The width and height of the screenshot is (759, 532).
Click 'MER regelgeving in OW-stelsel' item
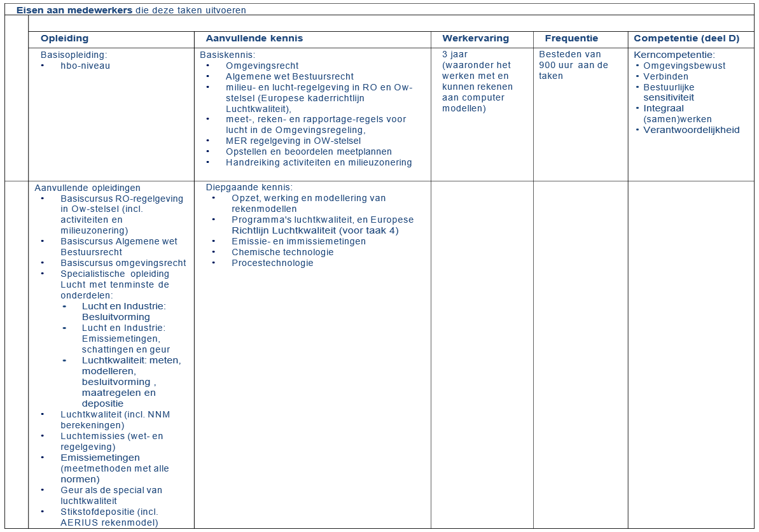pos(293,141)
